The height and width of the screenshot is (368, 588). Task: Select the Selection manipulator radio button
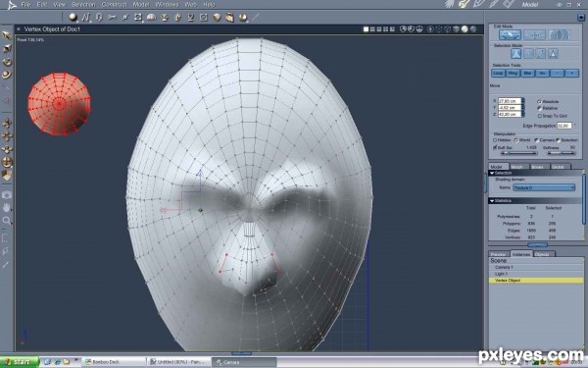coord(558,140)
